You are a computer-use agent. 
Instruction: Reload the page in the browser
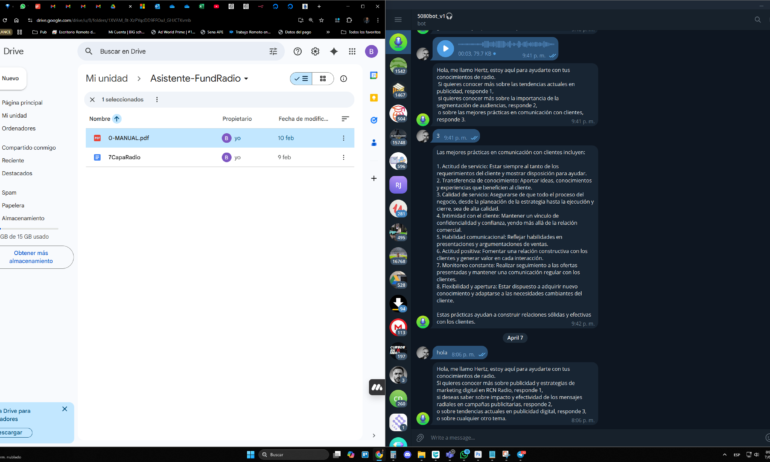(x=4, y=20)
